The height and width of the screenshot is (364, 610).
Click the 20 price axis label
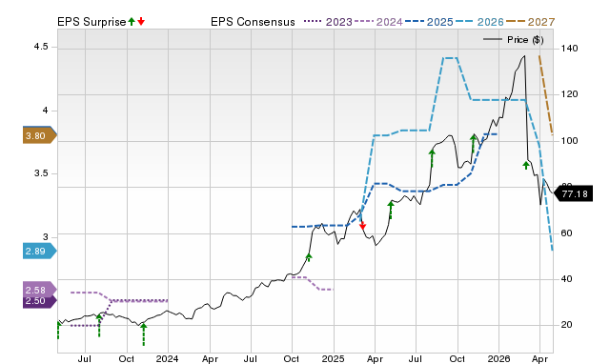(x=567, y=325)
